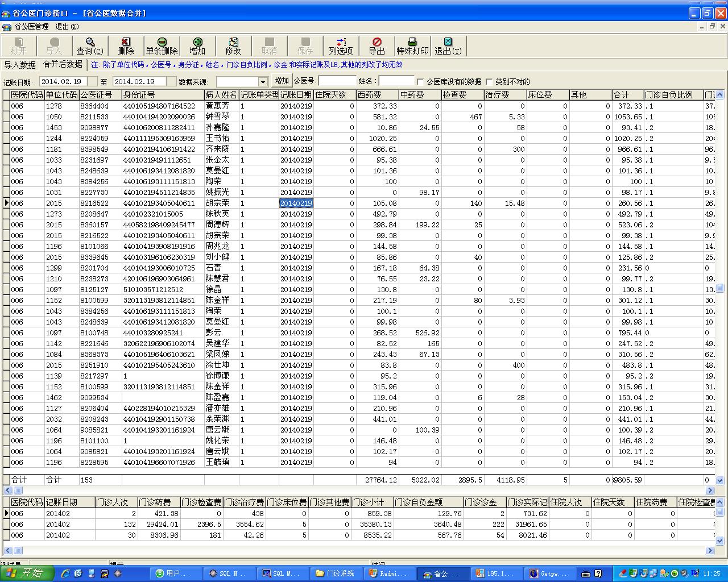Open the 省公医管理 menu
728x582 pixels.
pos(31,27)
